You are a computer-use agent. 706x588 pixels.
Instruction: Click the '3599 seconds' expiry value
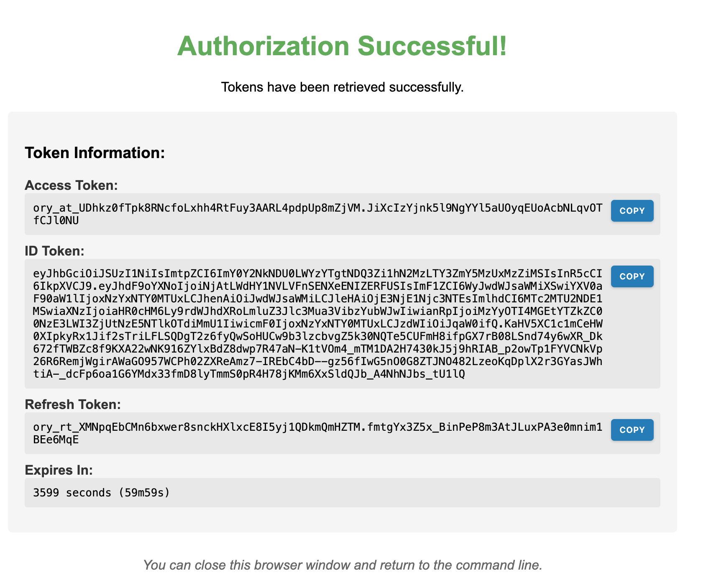(72, 493)
